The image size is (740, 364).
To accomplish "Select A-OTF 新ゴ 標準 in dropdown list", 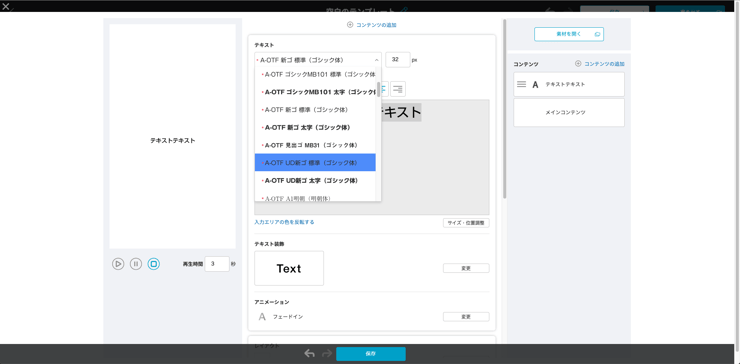I will coord(315,110).
